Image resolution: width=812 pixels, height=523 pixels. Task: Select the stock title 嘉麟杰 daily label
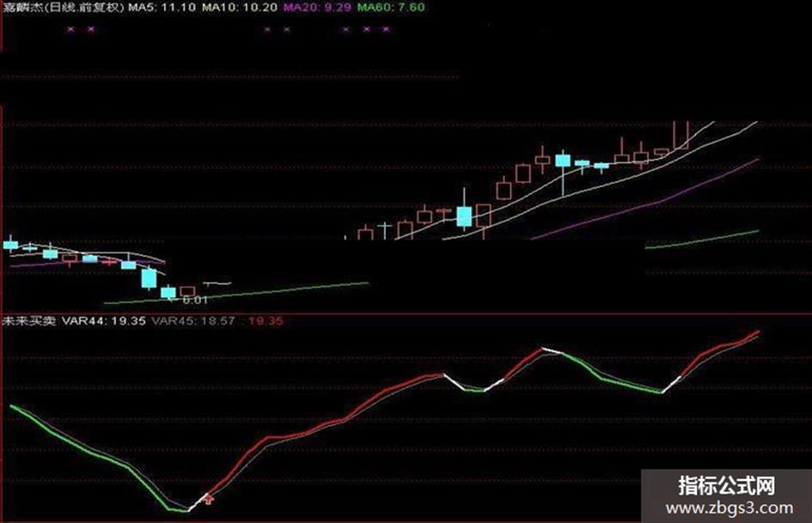(x=64, y=7)
